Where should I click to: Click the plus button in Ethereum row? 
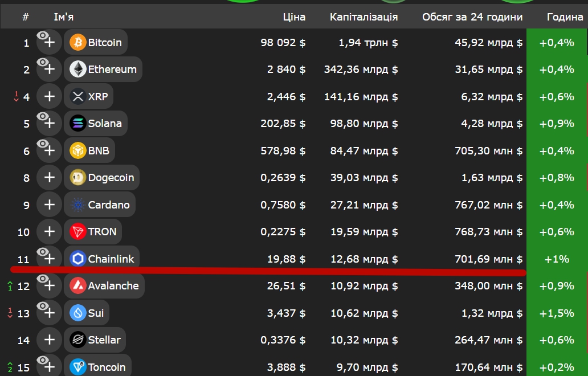49,69
